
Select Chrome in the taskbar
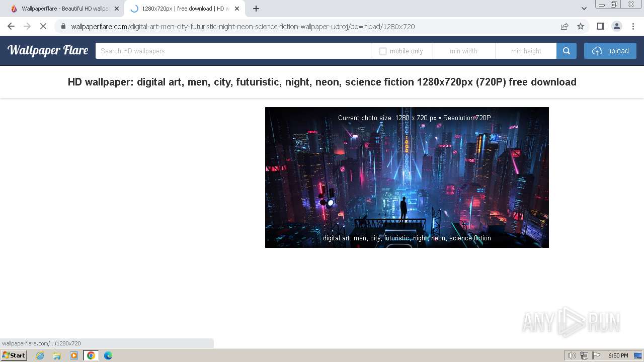91,355
